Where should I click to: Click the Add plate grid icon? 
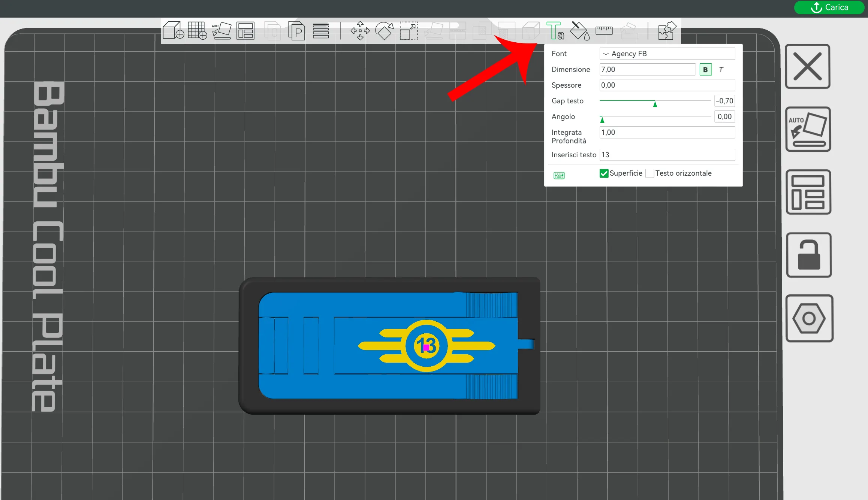point(198,30)
